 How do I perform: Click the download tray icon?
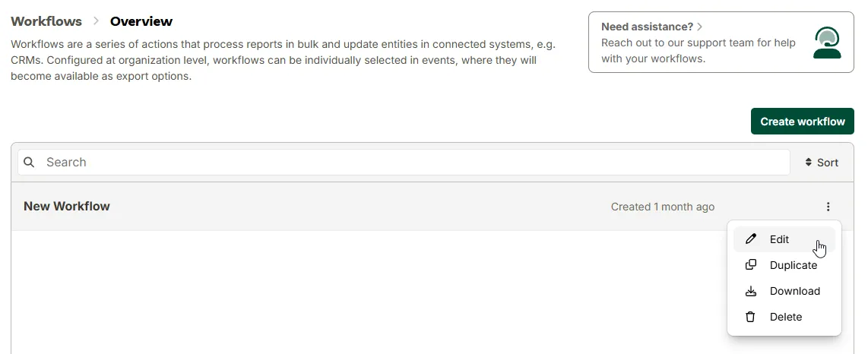click(751, 291)
